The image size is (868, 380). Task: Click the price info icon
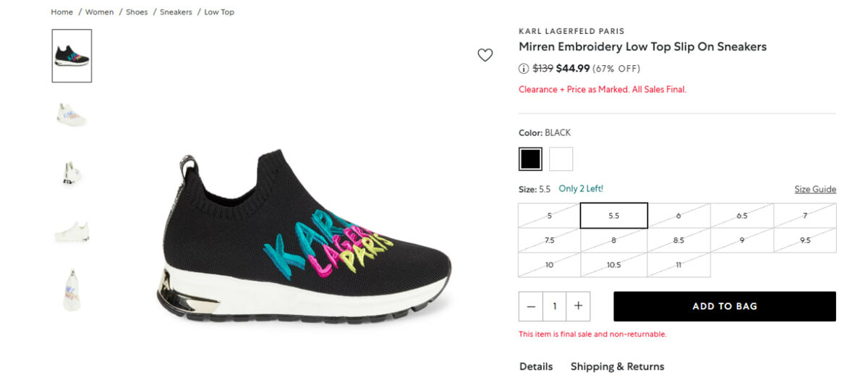click(524, 69)
